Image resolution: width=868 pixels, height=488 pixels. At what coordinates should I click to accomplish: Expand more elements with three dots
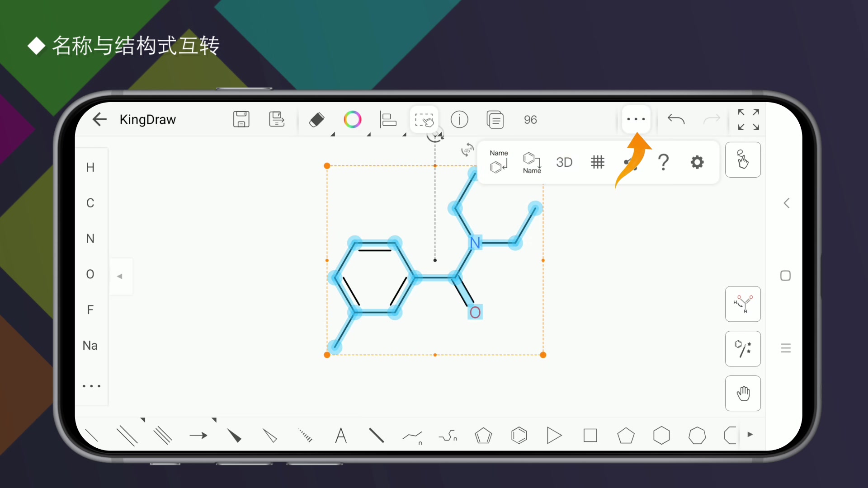coord(91,386)
